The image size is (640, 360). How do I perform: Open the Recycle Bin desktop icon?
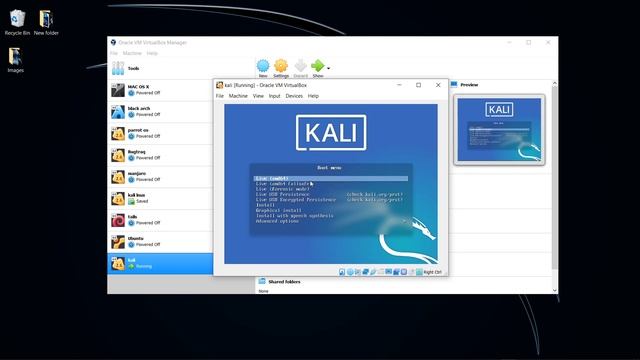click(17, 22)
